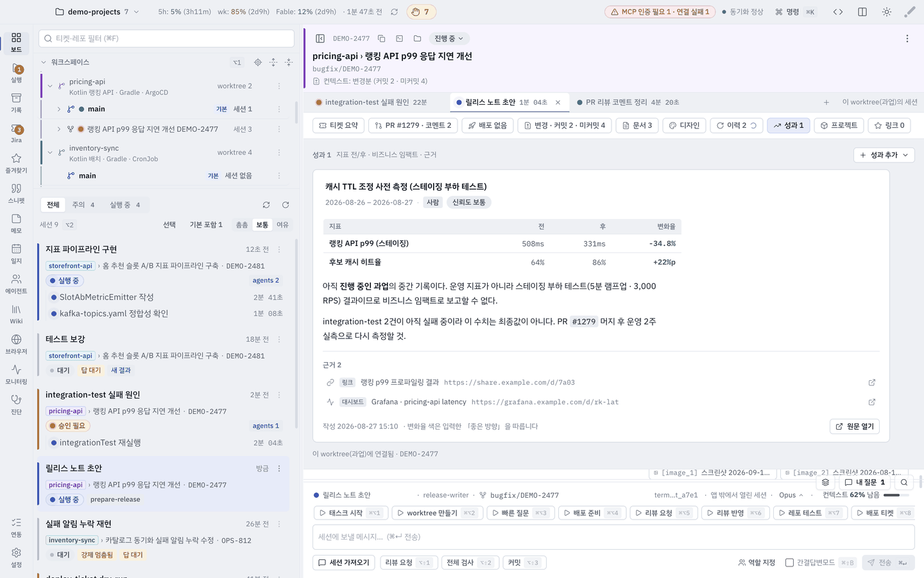This screenshot has width=924, height=578.
Task: Launch the 브라우저 sidebar tool
Action: (16, 345)
